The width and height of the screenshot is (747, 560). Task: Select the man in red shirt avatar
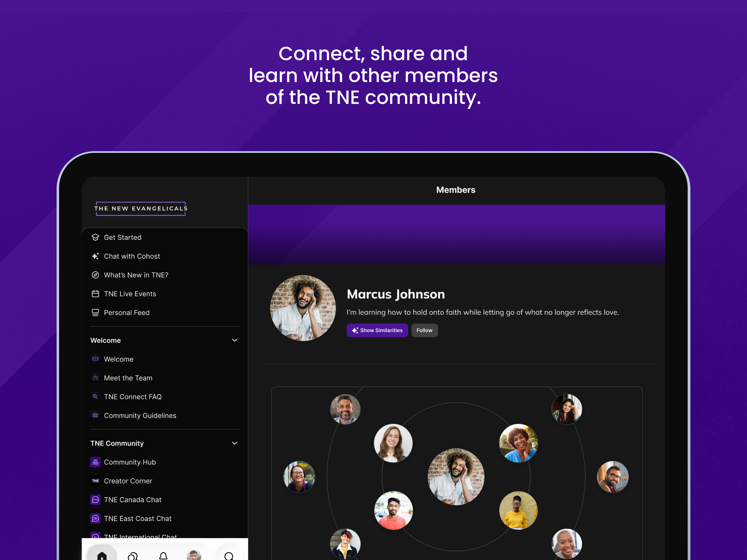pos(393,510)
